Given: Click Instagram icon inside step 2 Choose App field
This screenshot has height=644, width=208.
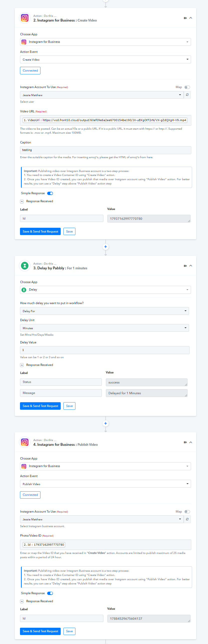Looking at the screenshot, I should coord(24,42).
